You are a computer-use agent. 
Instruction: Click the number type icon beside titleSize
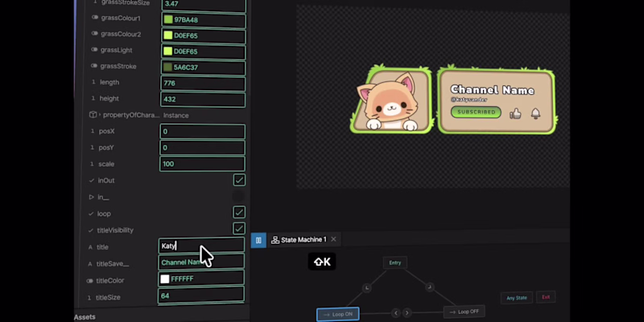(x=89, y=297)
